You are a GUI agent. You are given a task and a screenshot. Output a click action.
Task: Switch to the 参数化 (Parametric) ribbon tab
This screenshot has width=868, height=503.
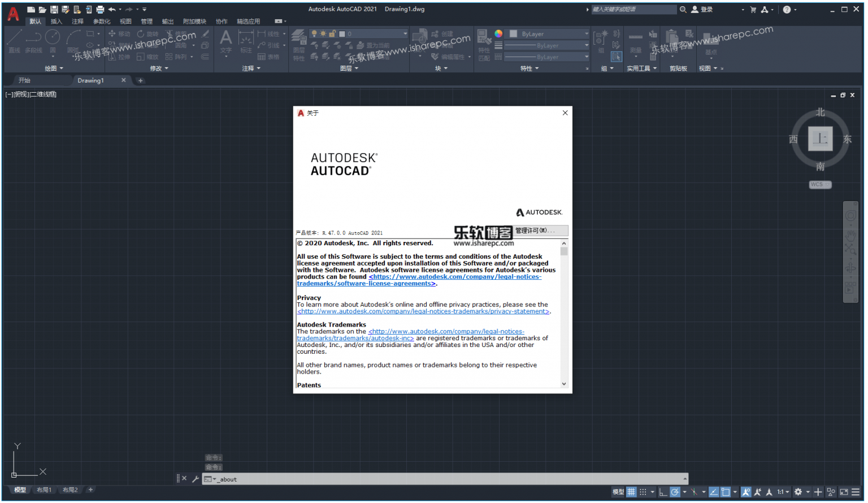coord(102,21)
